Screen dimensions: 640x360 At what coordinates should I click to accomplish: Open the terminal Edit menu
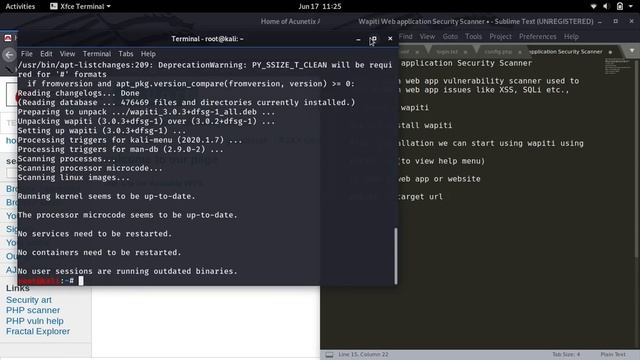pos(46,53)
